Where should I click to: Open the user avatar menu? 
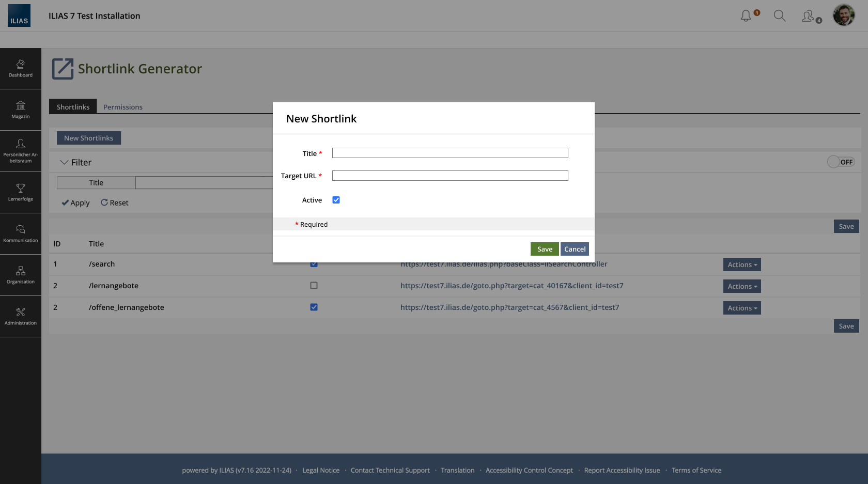843,15
